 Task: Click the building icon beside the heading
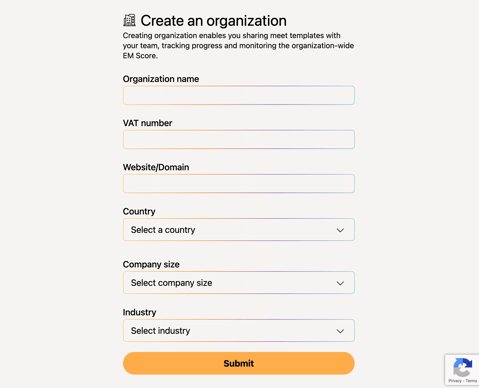(x=129, y=20)
